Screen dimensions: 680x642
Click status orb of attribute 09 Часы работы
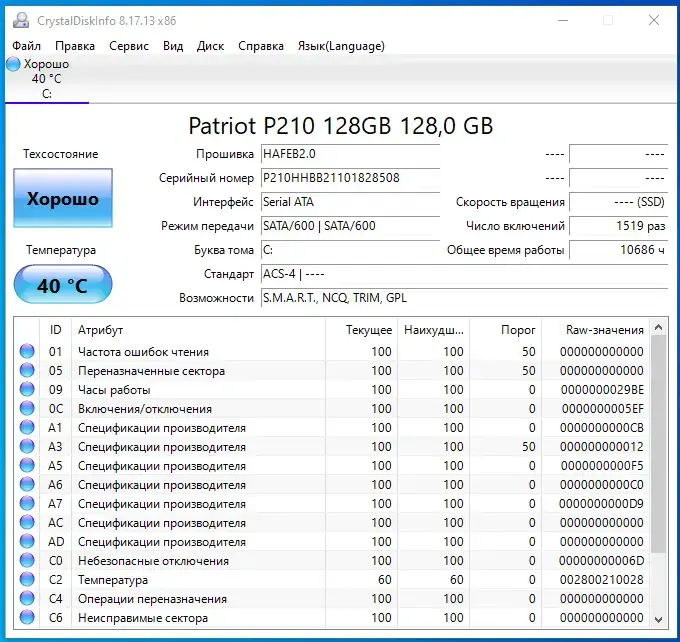tap(27, 390)
